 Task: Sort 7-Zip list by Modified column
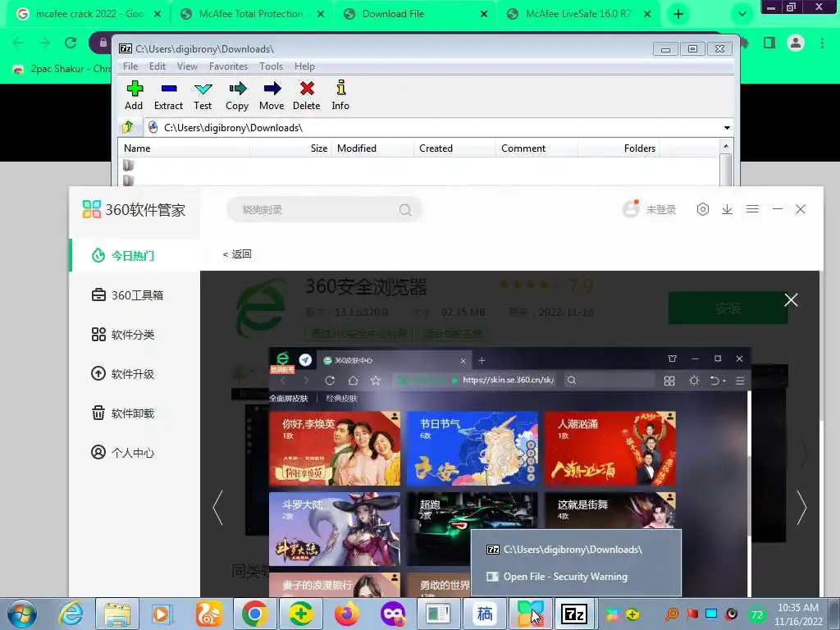click(372, 148)
